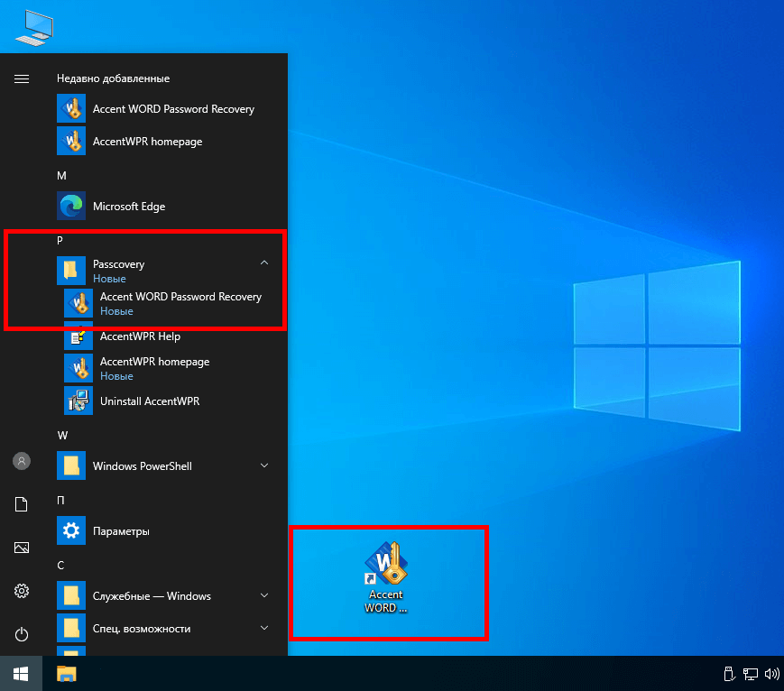The width and height of the screenshot is (784, 691).
Task: Click the Windows Start button on taskbar
Action: (x=21, y=674)
